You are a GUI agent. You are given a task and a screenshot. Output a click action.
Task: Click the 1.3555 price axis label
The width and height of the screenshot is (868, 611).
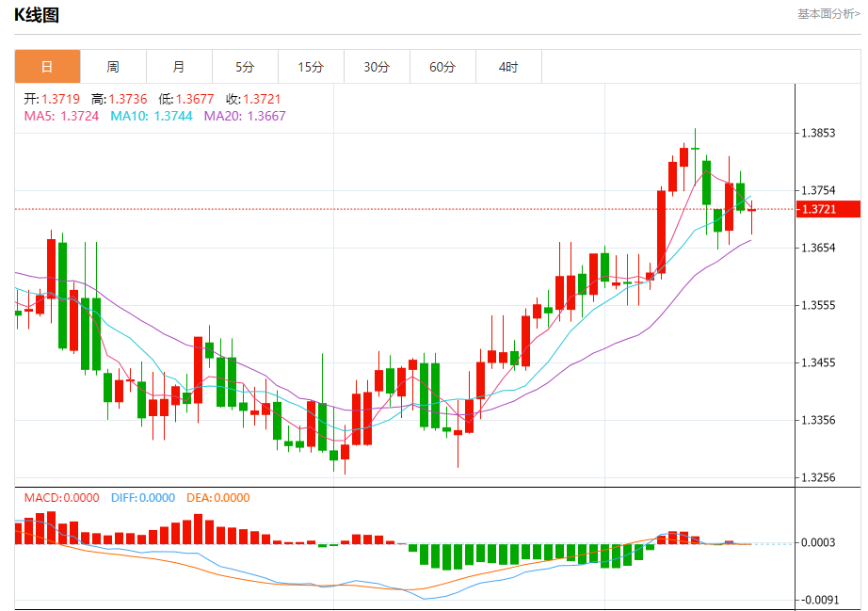pyautogui.click(x=818, y=305)
